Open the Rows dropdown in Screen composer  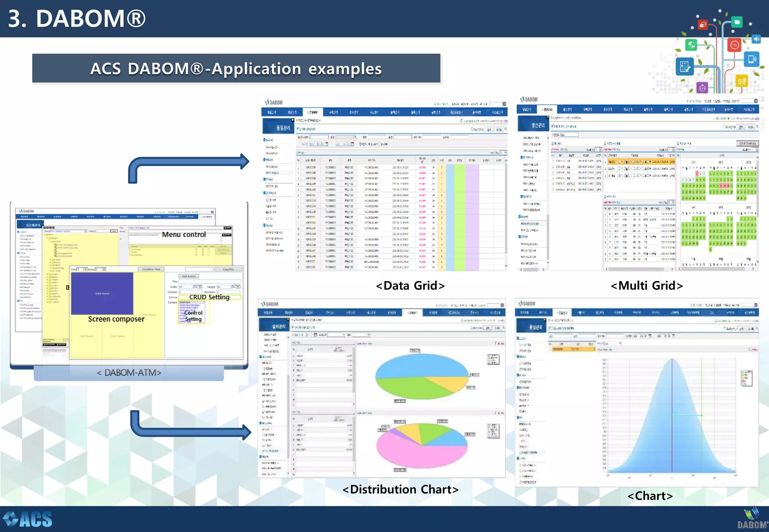(104, 269)
